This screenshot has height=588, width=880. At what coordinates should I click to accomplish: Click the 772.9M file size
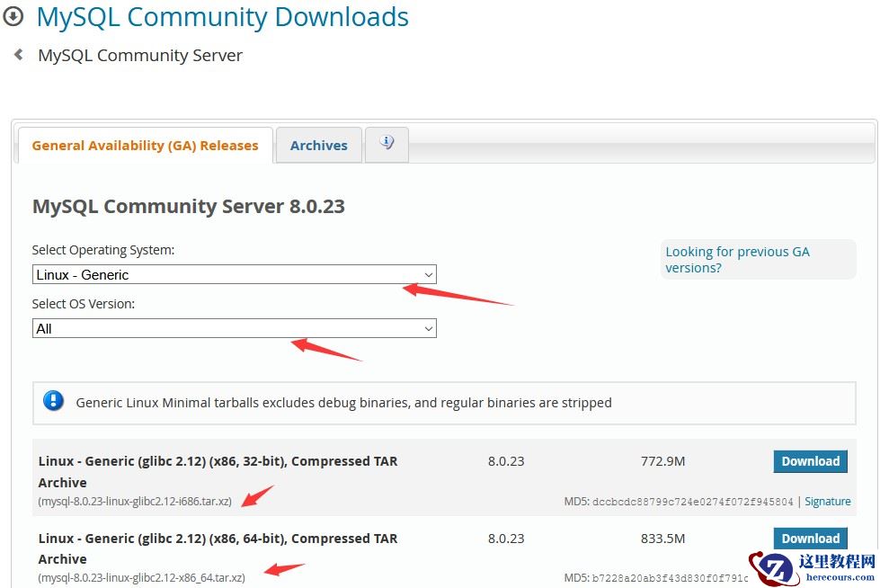[662, 461]
